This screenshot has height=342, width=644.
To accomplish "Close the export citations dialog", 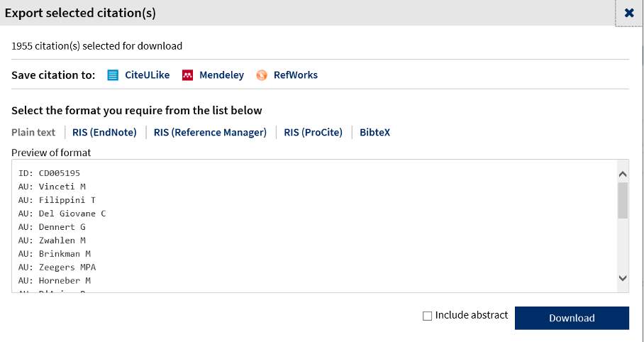I will 629,13.
